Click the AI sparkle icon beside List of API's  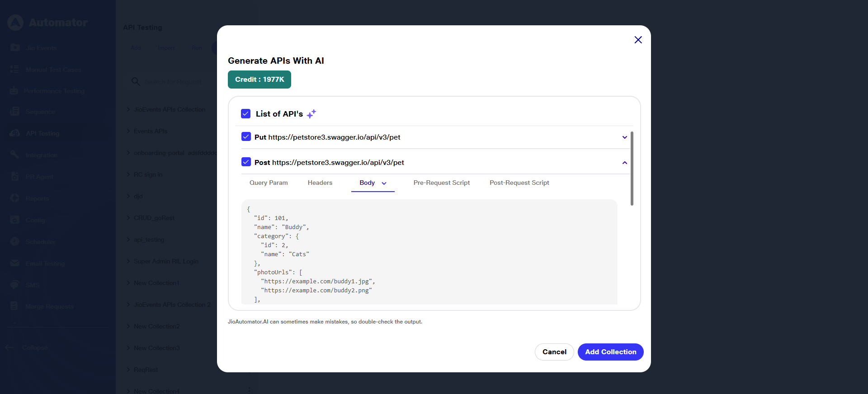click(x=311, y=114)
